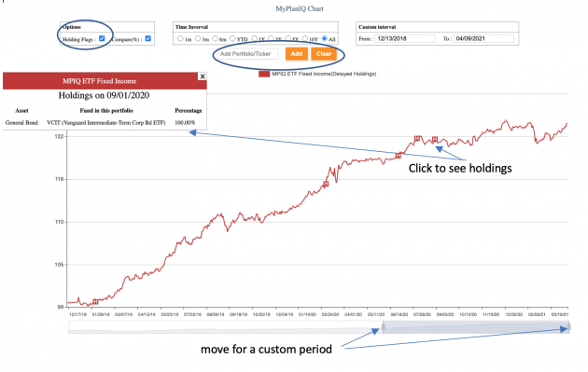Toggle the Holding Flags checkbox
The image size is (588, 372).
102,38
